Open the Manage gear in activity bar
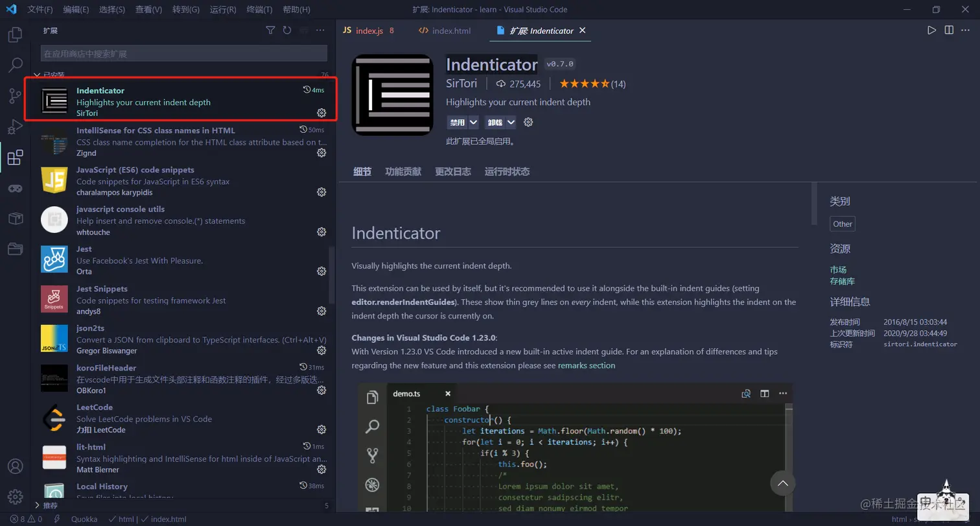 15,497
